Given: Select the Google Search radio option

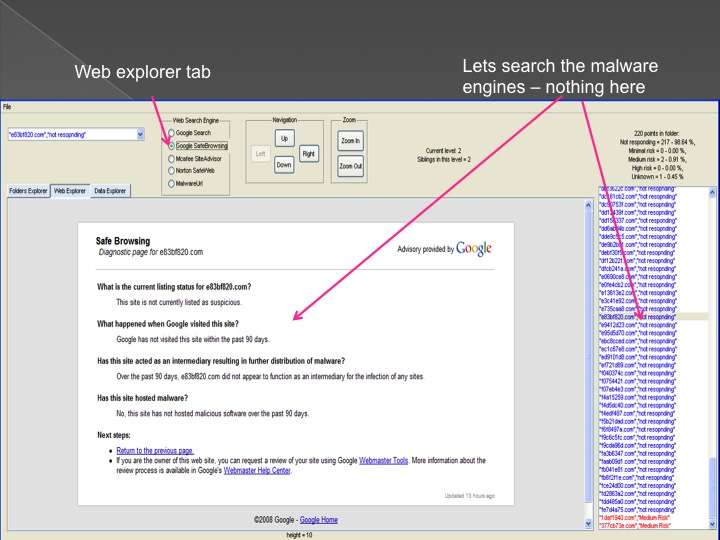Looking at the screenshot, I should click(x=170, y=133).
